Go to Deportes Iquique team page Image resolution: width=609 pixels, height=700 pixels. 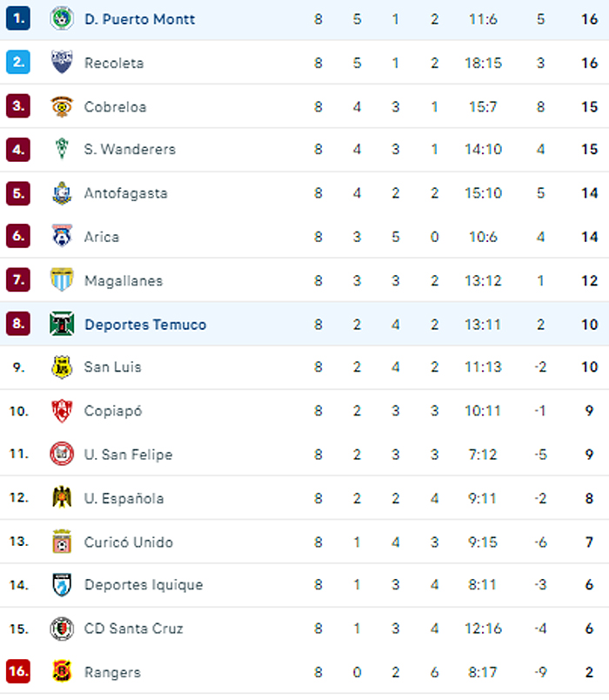click(144, 585)
